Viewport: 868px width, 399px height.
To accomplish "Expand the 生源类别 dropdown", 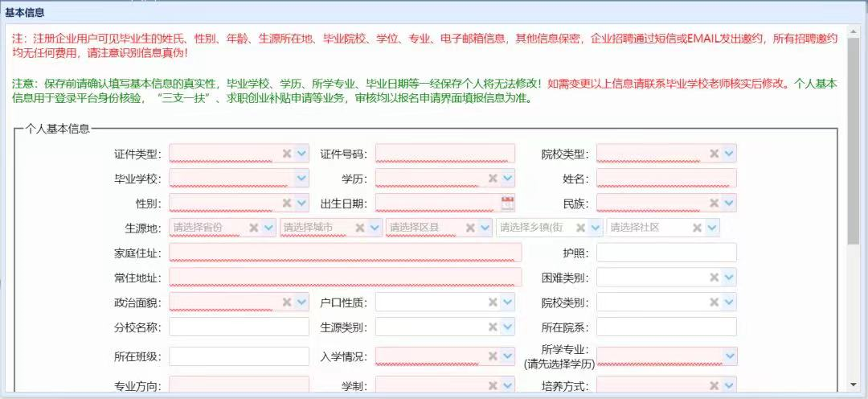I will point(508,327).
